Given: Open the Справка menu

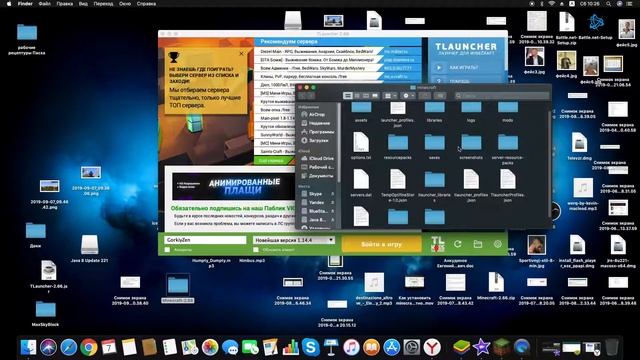Looking at the screenshot, I should tap(146, 4).
